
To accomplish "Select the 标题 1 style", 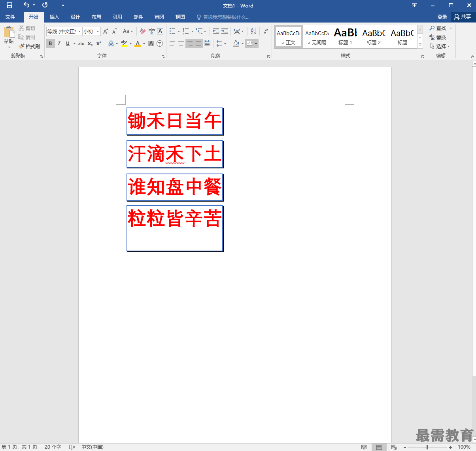I will pos(345,37).
